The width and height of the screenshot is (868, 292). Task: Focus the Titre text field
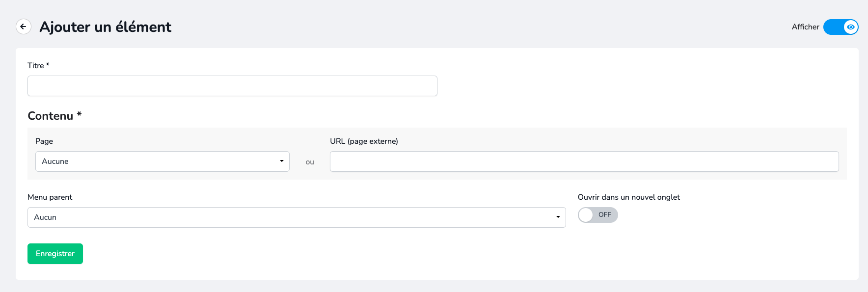(x=232, y=86)
